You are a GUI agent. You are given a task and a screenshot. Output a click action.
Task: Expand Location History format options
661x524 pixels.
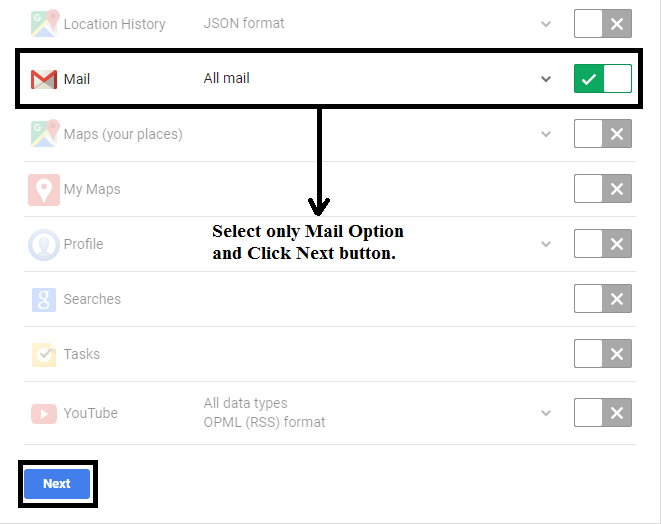546,23
